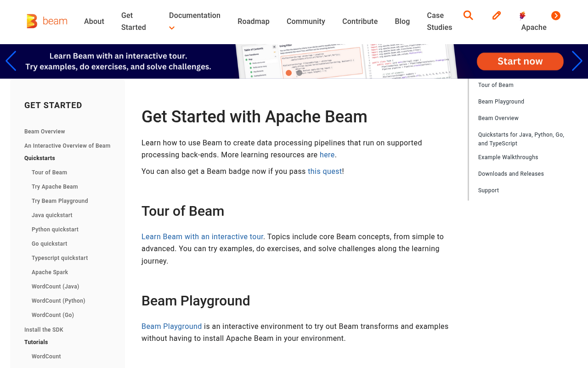Select the orange carousel indicator dot
The height and width of the screenshot is (368, 588).
pyautogui.click(x=288, y=73)
